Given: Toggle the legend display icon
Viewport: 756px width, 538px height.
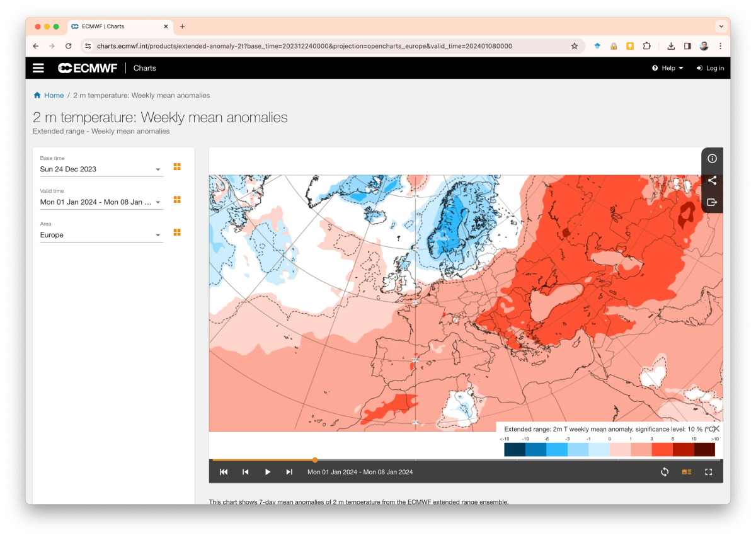Looking at the screenshot, I should tap(686, 471).
